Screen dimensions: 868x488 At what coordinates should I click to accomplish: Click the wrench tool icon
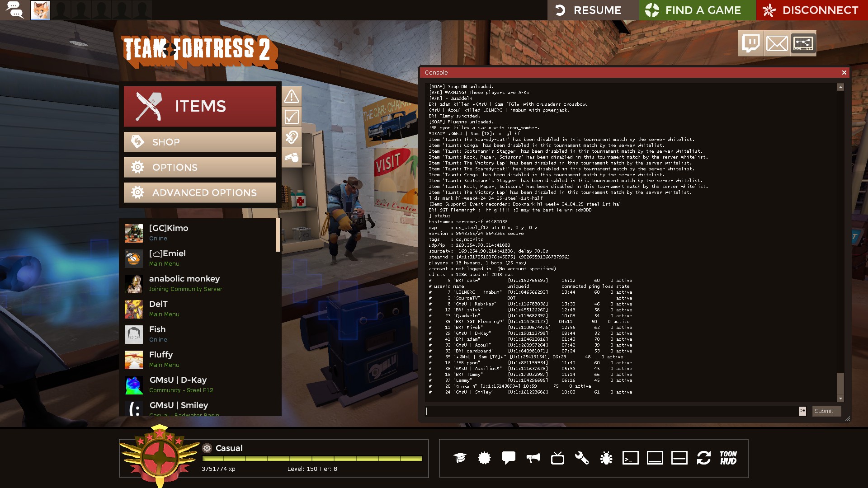581,458
